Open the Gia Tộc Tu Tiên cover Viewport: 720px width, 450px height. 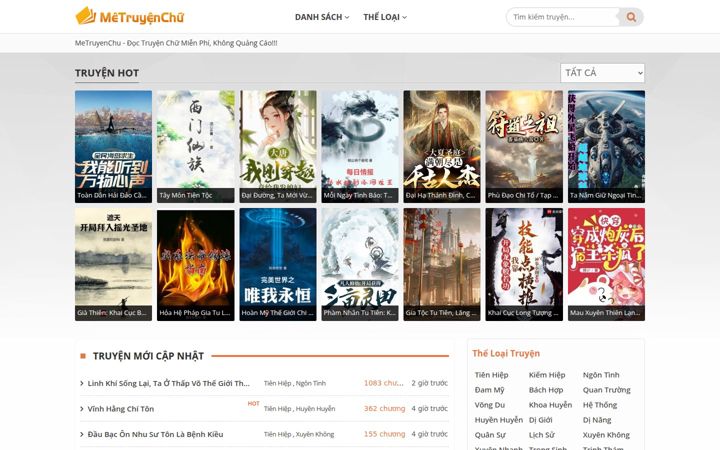click(x=442, y=264)
